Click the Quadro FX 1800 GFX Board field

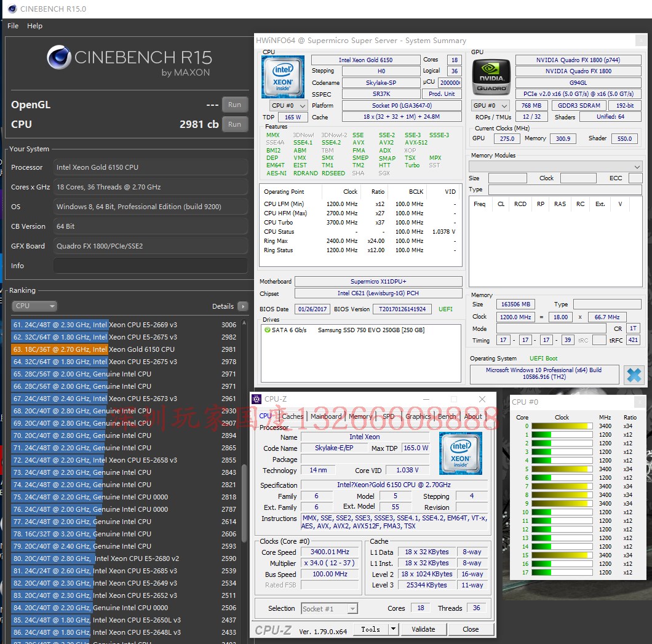[x=151, y=246]
